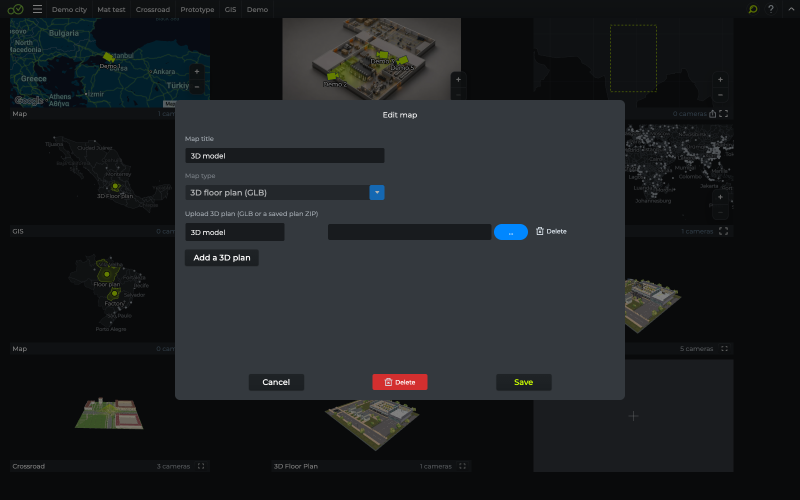Viewport: 800px width, 500px height.
Task: Expand the 0 cameras map to fullscreen
Action: click(723, 114)
